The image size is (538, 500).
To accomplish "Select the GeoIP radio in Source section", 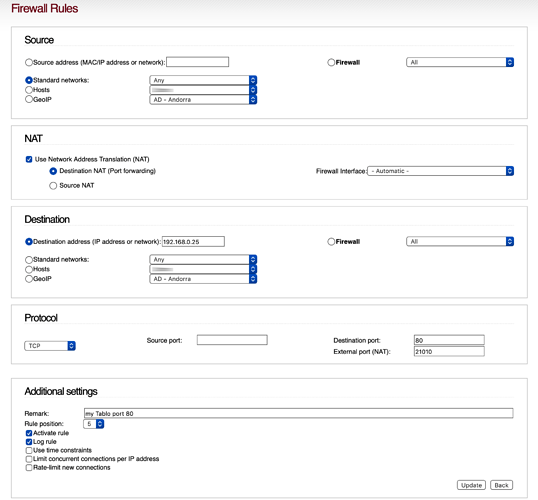I will point(29,99).
